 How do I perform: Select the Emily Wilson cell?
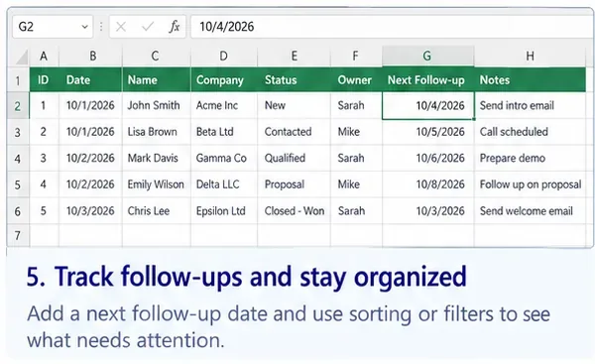click(x=157, y=184)
